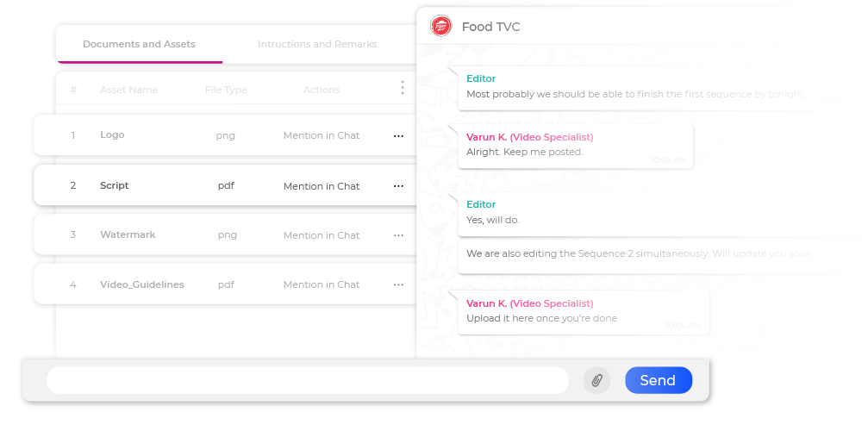The width and height of the screenshot is (868, 431).
Task: Switch to Intructions and Remarks tab
Action: 317,44
